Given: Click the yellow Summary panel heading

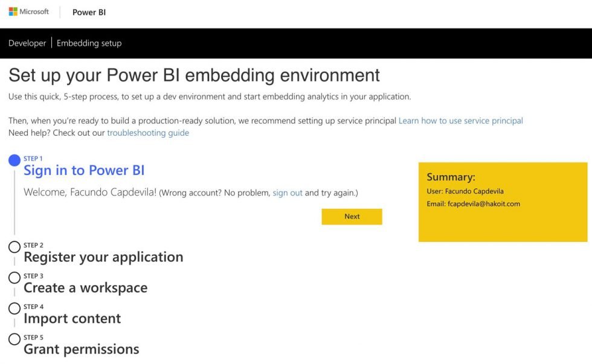Looking at the screenshot, I should pyautogui.click(x=451, y=177).
